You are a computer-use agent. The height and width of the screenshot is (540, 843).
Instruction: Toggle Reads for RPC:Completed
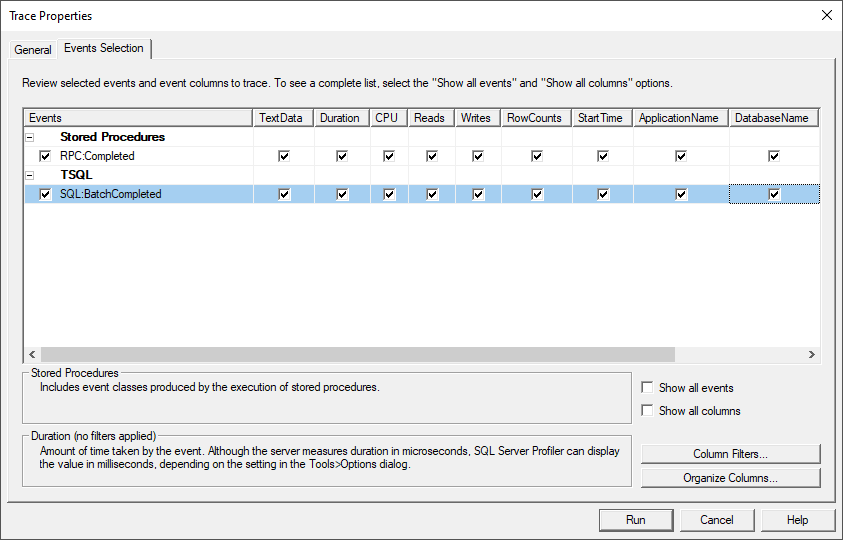tap(432, 156)
